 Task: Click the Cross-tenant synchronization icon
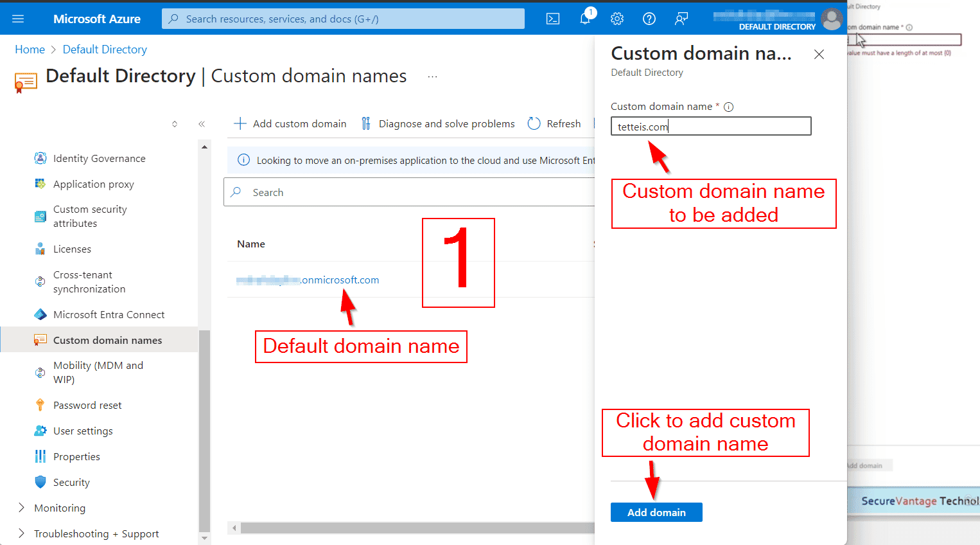40,281
